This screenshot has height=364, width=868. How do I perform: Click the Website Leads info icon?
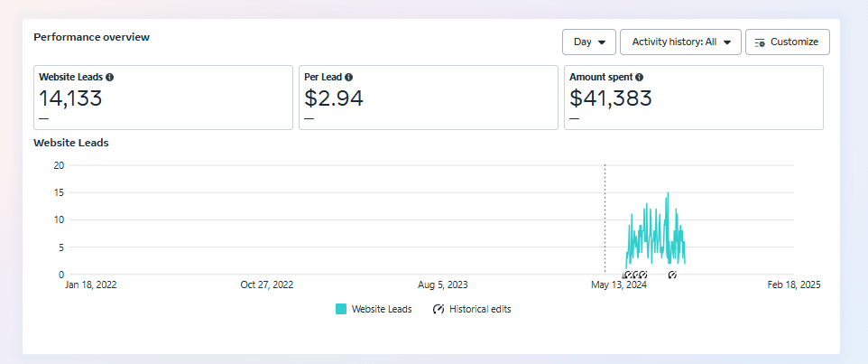tap(109, 78)
